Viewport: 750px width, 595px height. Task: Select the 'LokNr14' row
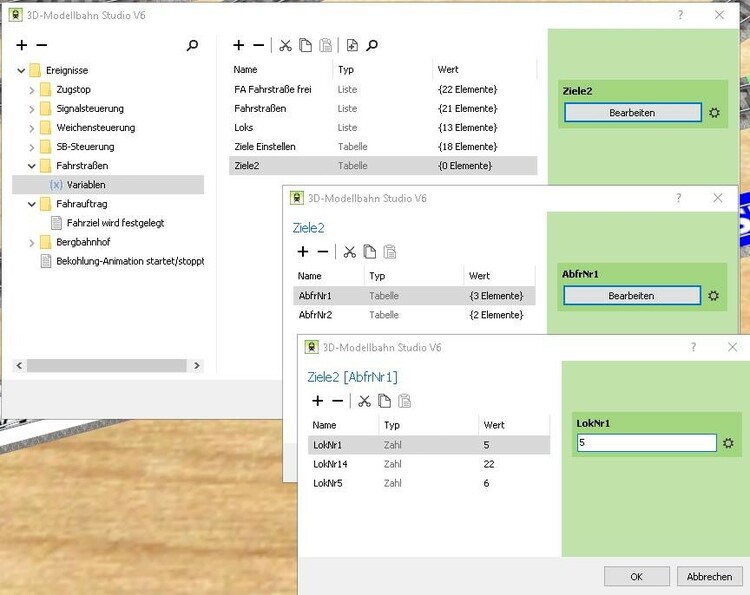tap(429, 464)
